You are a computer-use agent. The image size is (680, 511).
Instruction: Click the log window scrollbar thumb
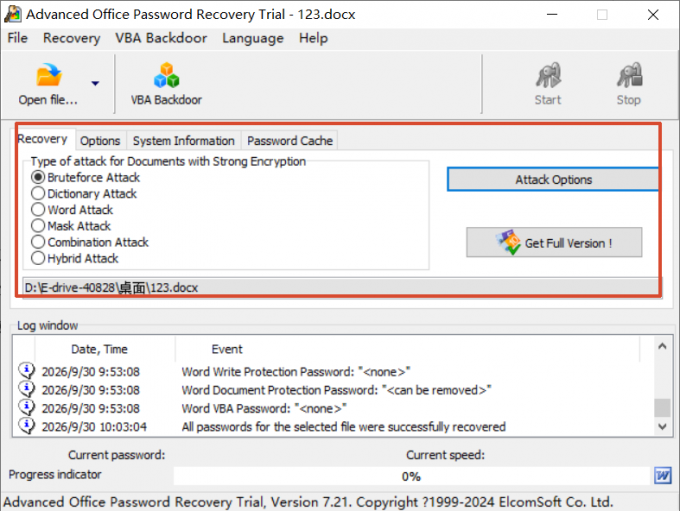pyautogui.click(x=662, y=408)
